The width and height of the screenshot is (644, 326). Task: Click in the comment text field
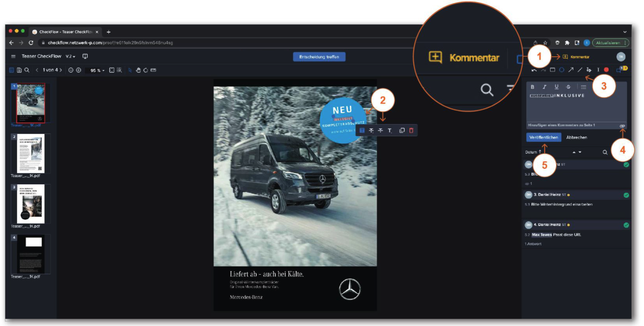(577, 107)
